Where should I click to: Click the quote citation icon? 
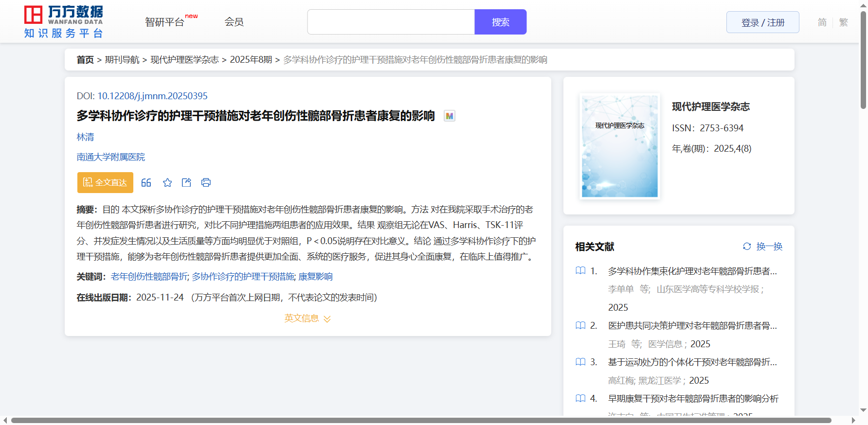(146, 182)
